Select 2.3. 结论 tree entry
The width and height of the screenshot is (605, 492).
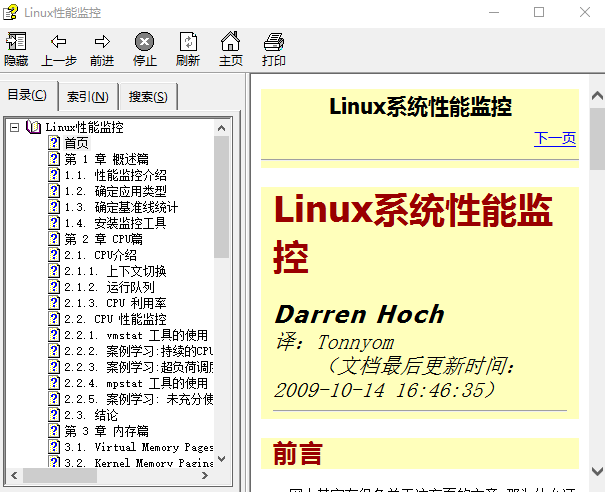point(91,415)
